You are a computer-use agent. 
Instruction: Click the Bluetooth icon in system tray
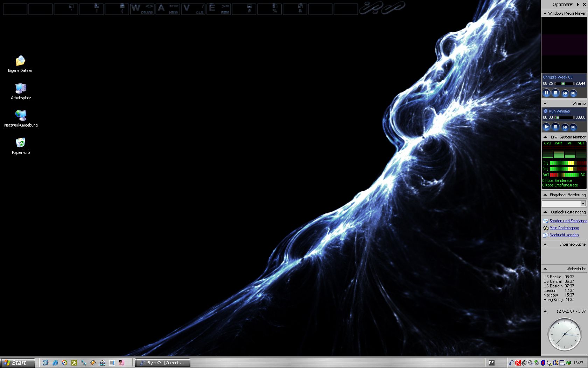pos(543,363)
